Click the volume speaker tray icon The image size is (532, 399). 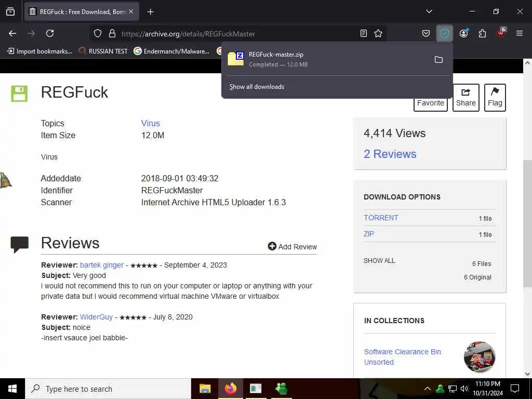coord(464,389)
